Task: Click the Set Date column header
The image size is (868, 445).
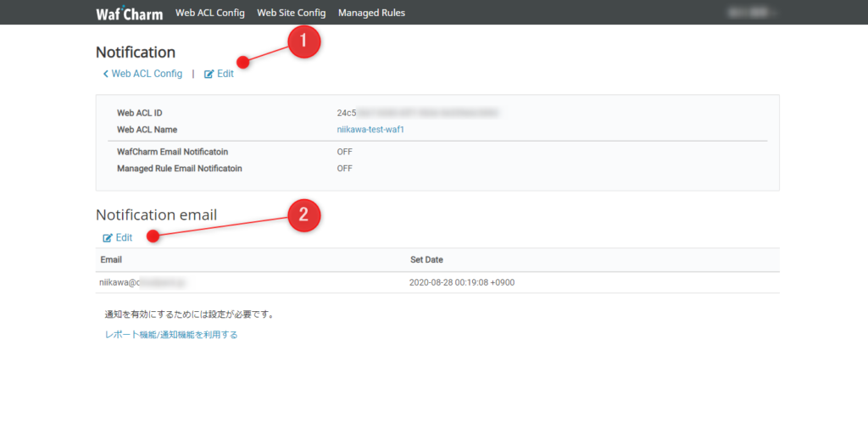Action: (x=426, y=259)
